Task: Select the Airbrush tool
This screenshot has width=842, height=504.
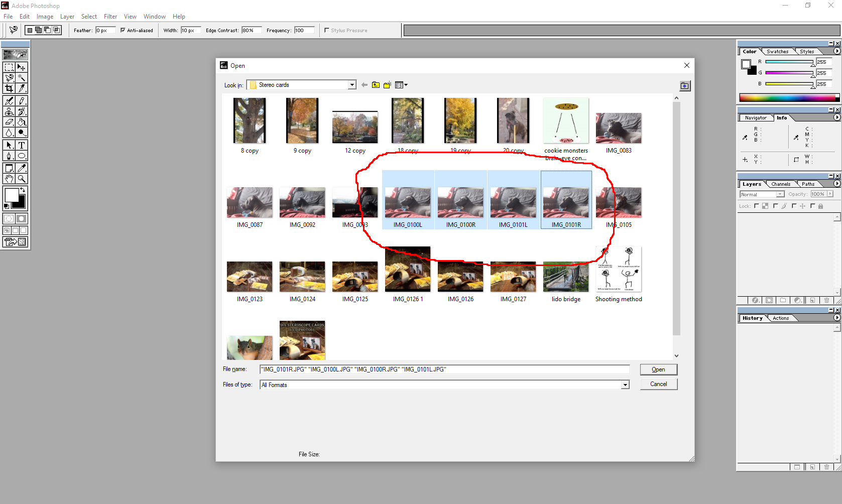Action: pyautogui.click(x=9, y=101)
